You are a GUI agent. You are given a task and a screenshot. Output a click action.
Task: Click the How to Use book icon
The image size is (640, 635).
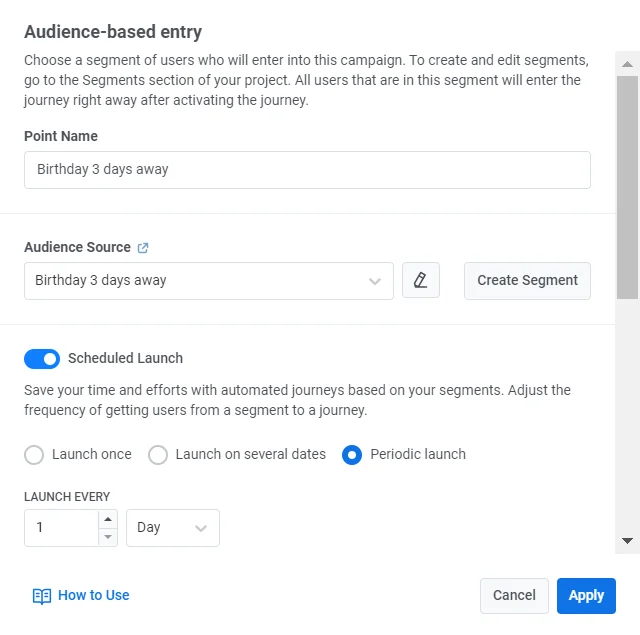(x=41, y=596)
